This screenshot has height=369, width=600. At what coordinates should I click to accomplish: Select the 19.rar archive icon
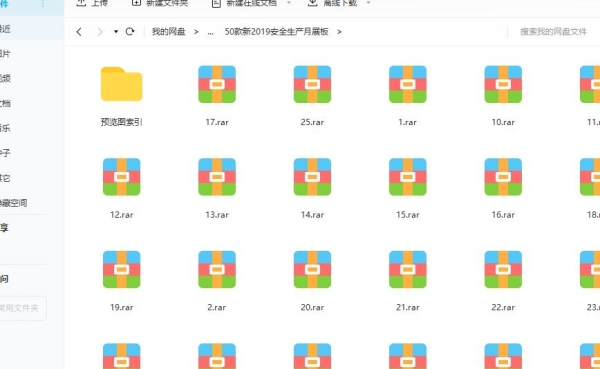coord(122,269)
